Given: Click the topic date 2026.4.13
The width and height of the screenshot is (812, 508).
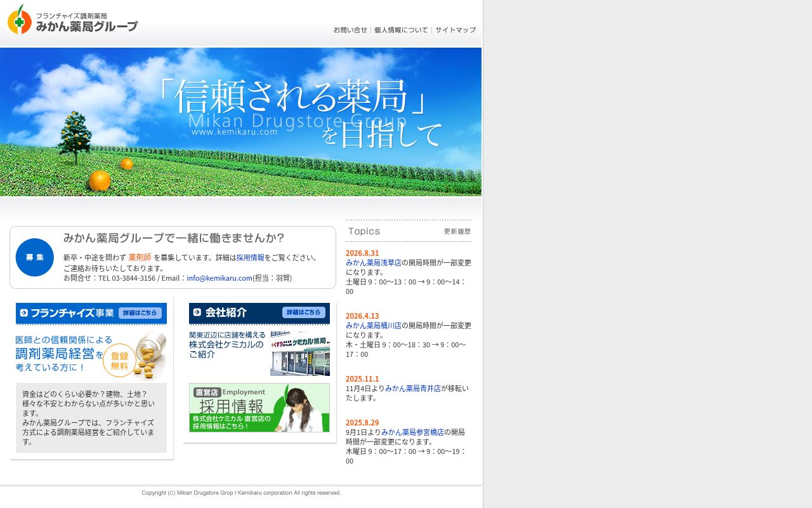Looking at the screenshot, I should coord(362,316).
